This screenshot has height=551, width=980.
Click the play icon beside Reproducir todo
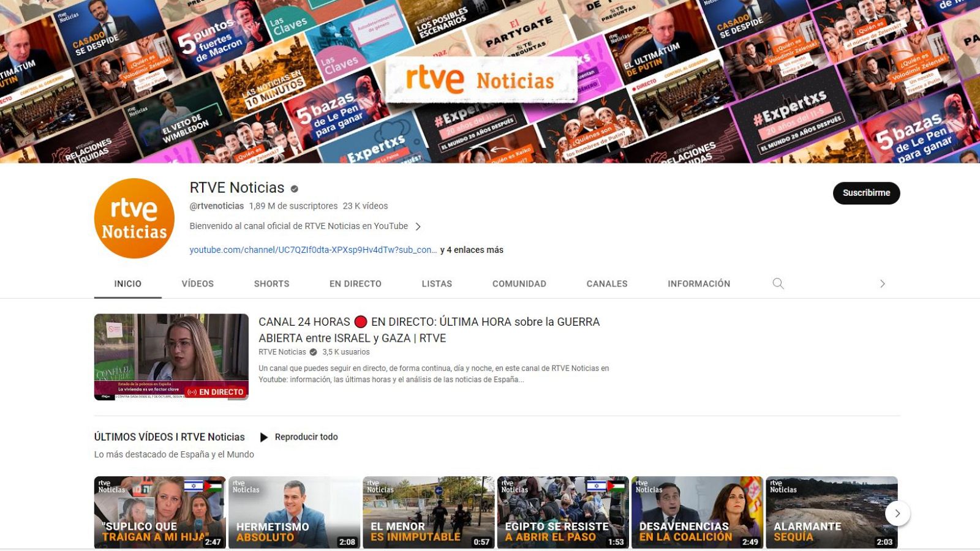coord(265,437)
